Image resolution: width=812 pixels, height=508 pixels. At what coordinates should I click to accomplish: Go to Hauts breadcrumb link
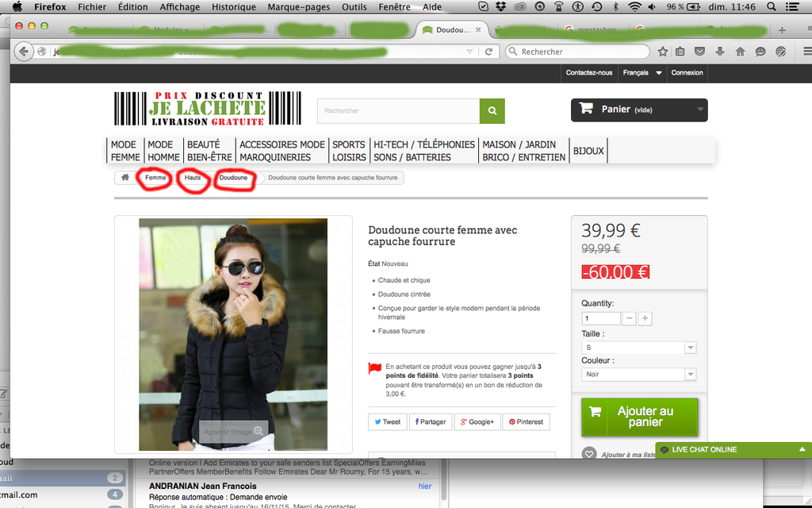193,177
